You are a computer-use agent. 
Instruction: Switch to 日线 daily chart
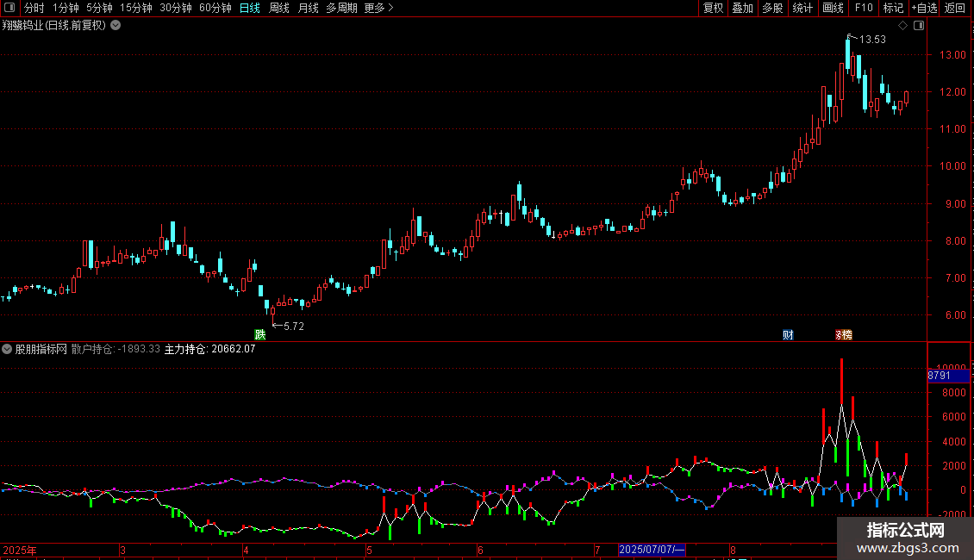(x=250, y=8)
